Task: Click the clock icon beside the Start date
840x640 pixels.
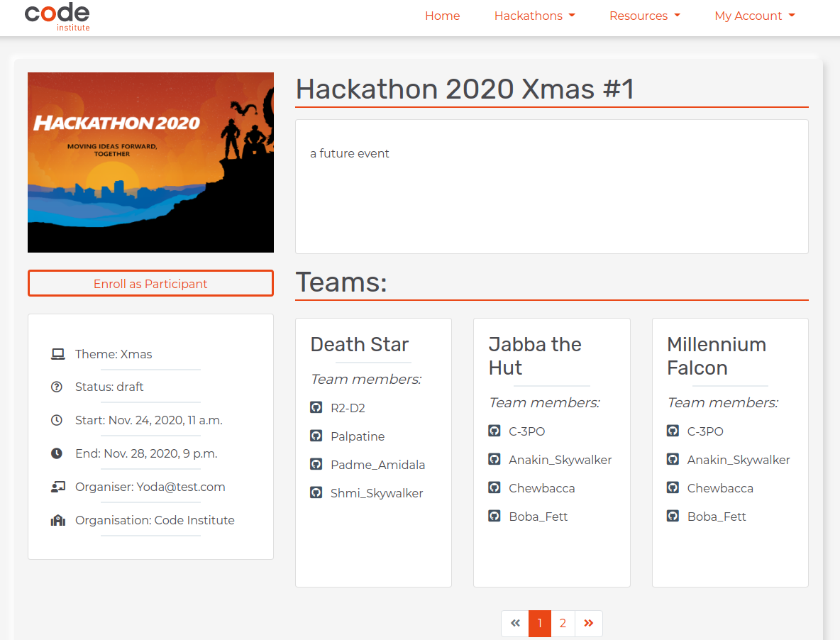Action: coord(57,421)
